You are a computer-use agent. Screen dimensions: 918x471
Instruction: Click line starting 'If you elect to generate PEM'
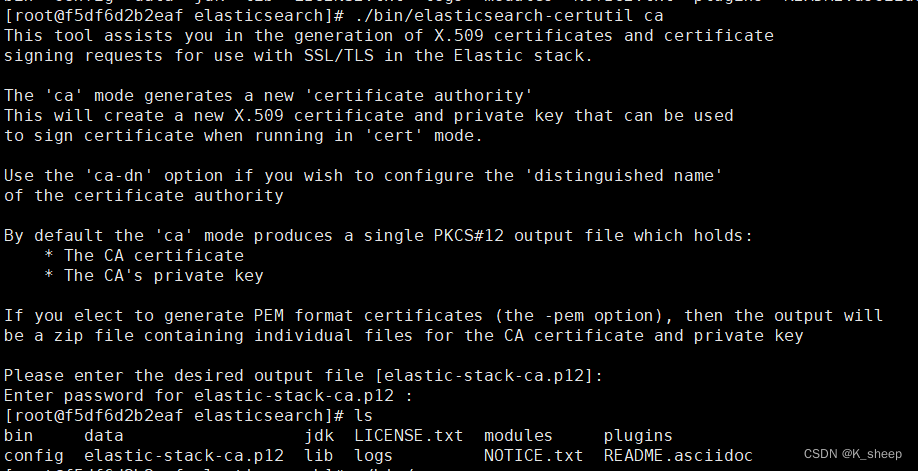coord(443,316)
